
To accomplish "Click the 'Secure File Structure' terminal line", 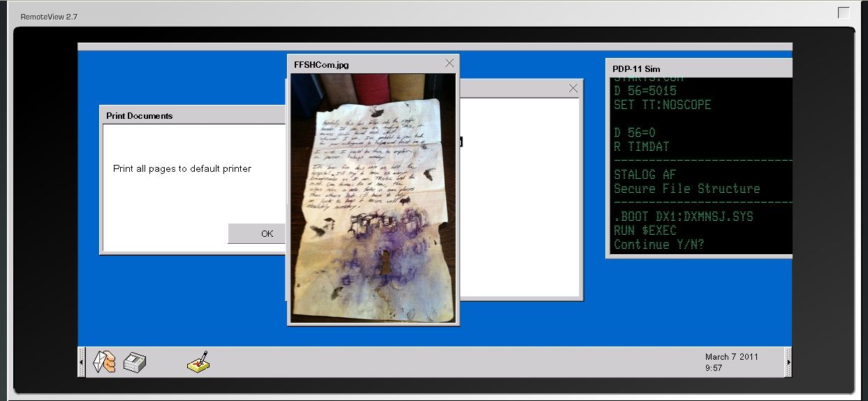I will (686, 189).
